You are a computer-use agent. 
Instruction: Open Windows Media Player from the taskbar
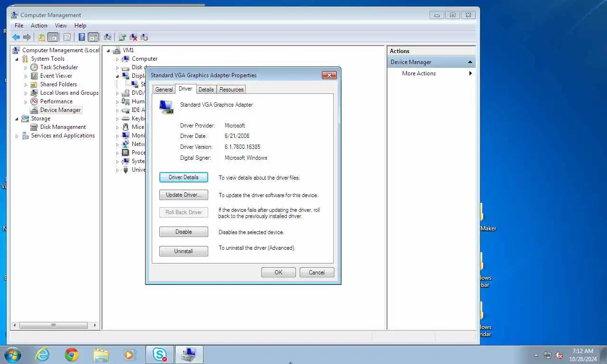[x=129, y=355]
